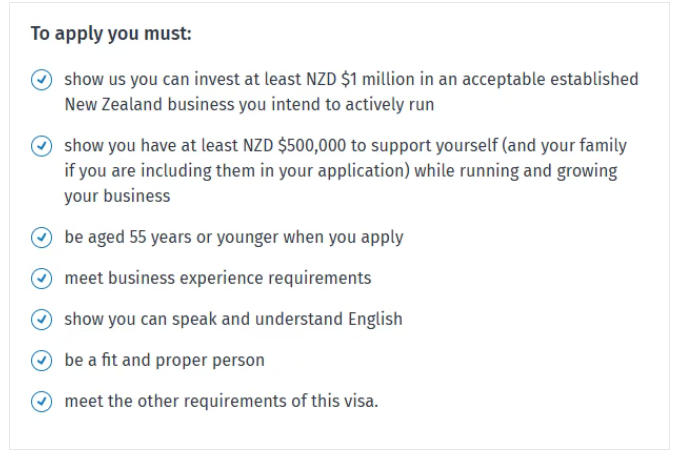681x456 pixels.
Task: Click the word 'English' in the list
Action: [370, 320]
